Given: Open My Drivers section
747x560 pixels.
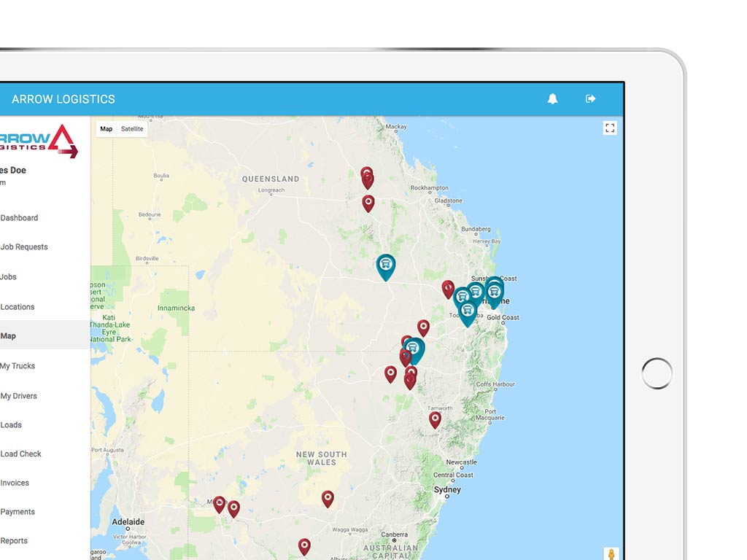Looking at the screenshot, I should [x=18, y=396].
